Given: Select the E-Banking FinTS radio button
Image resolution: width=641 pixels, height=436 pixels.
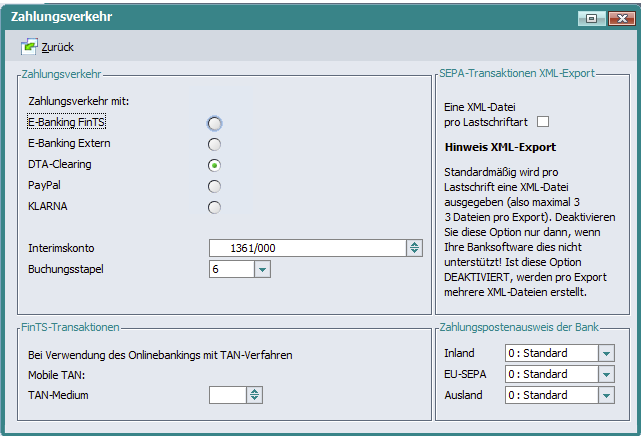Looking at the screenshot, I should 214,123.
